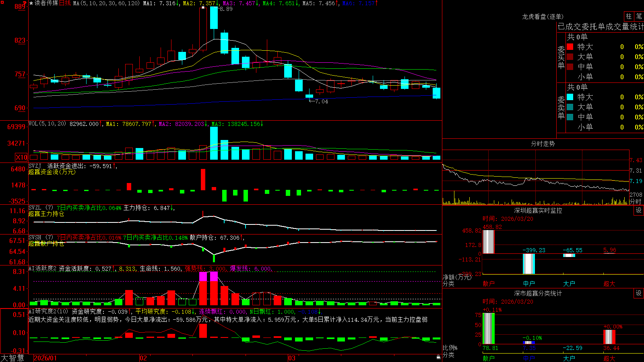This screenshot has width=644, height=362.
Task: Switch to 笔 tick display mode
Action: point(639,16)
